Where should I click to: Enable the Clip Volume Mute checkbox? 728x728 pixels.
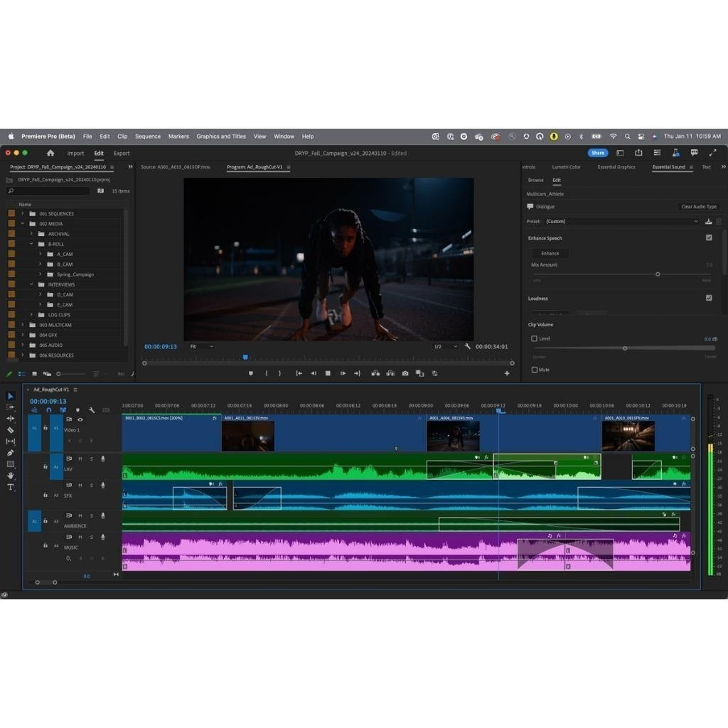[535, 370]
